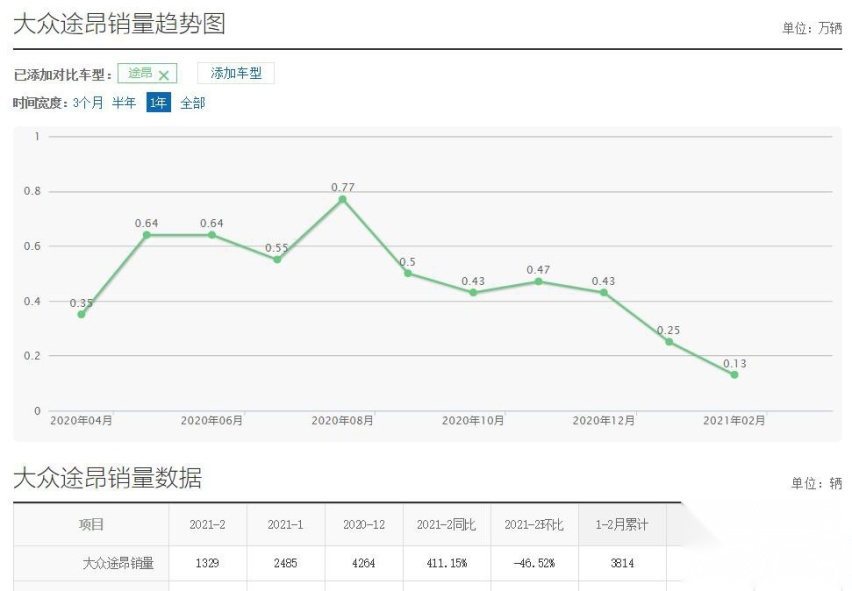
Task: Click the 2021-1 column header
Action: point(285,525)
